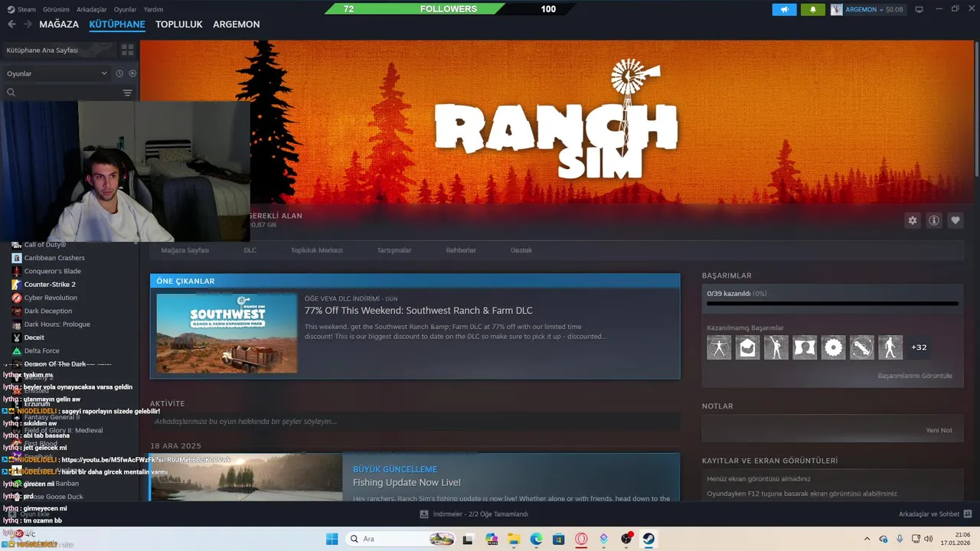Click the Yeni Not button
The width and height of the screenshot is (980, 551).
(939, 430)
